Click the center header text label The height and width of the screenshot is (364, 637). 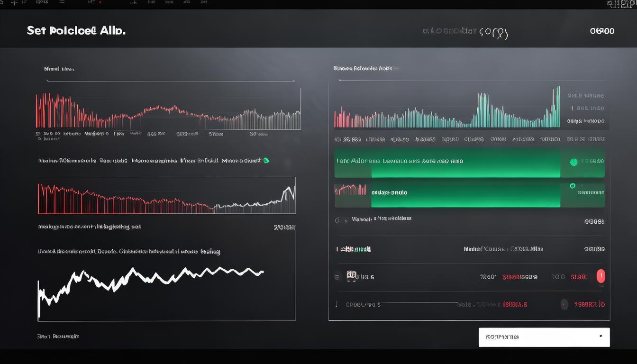click(465, 32)
